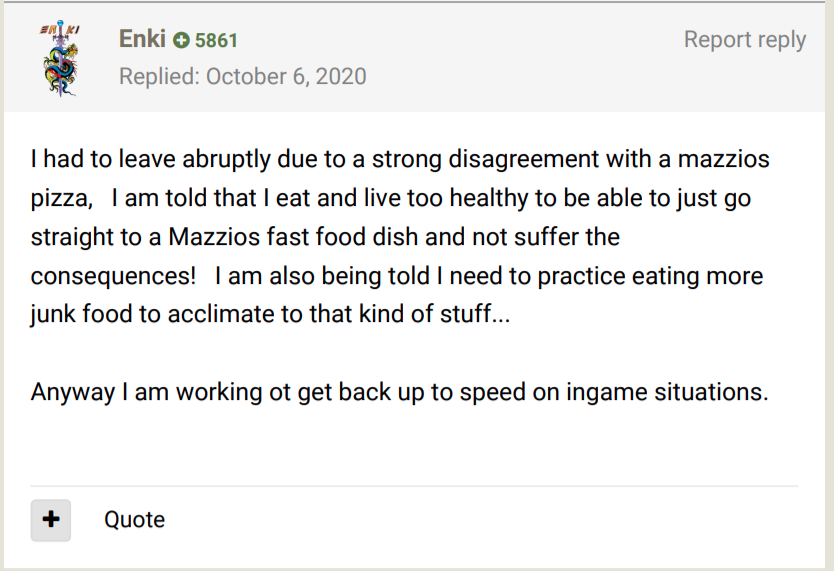This screenshot has width=834, height=571.
Task: Click the sentence beginning "Anyway I am working"
Action: 399,391
